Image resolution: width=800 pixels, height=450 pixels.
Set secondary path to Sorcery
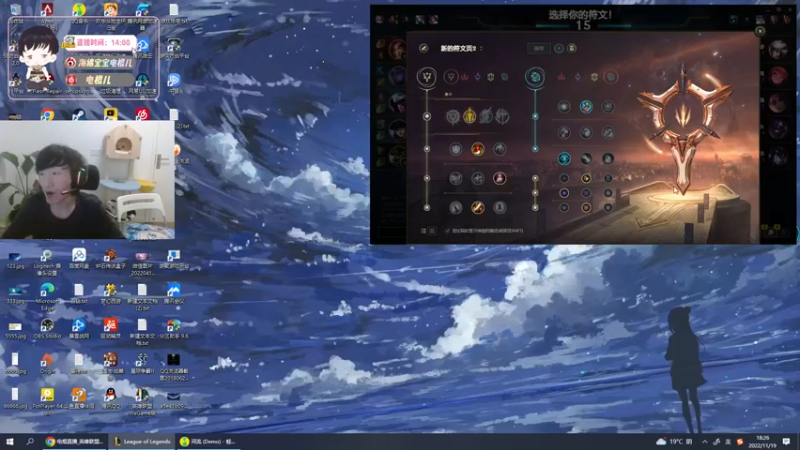coord(578,77)
